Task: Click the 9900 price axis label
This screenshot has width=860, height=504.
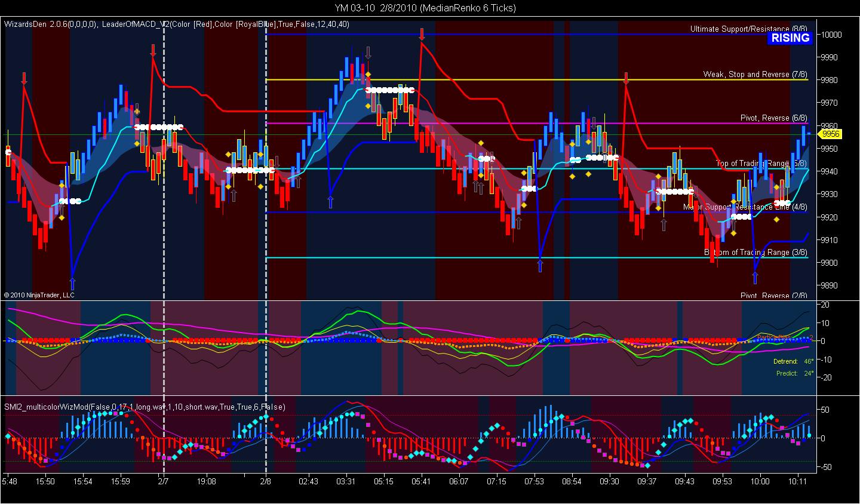Action: click(830, 263)
